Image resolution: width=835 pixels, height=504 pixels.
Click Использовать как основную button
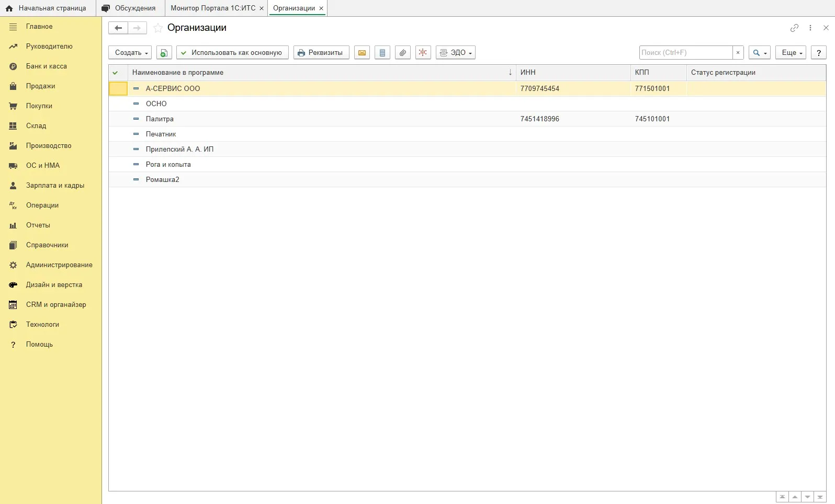tap(232, 53)
